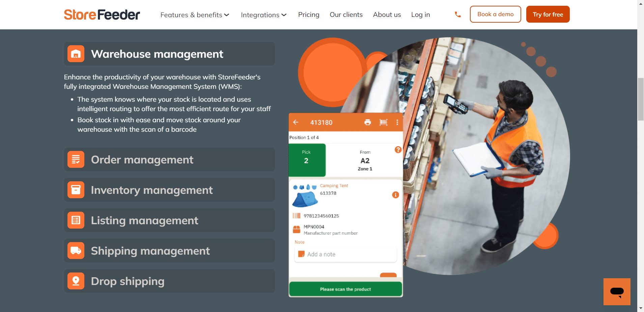Screen dimensions: 644x312
Task: Click the Camping Tent product link
Action: 334,186
